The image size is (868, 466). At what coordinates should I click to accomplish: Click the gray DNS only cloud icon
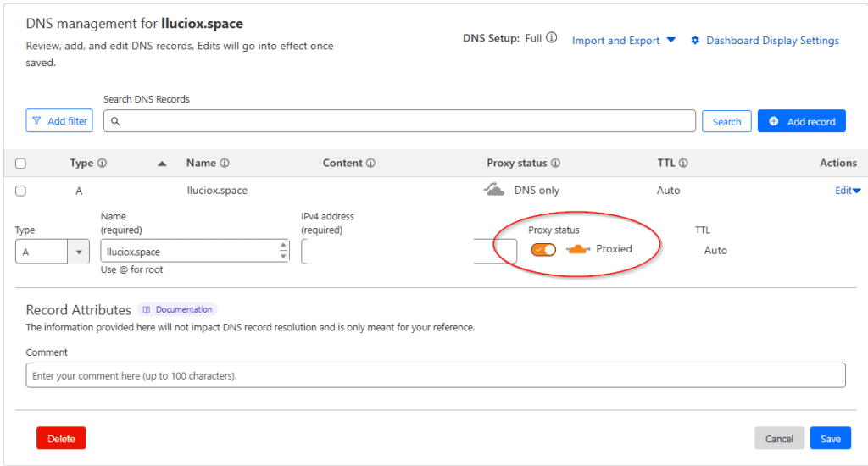(x=494, y=190)
